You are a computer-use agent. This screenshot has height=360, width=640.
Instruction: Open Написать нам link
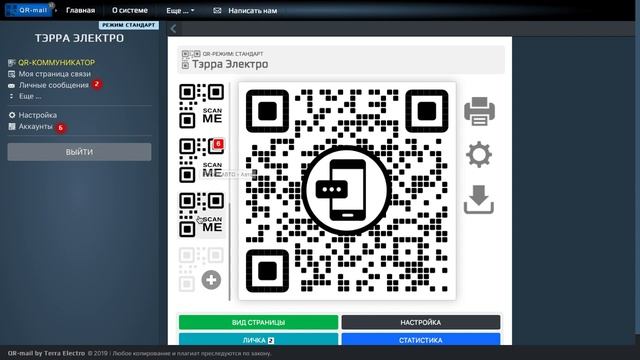pyautogui.click(x=253, y=11)
